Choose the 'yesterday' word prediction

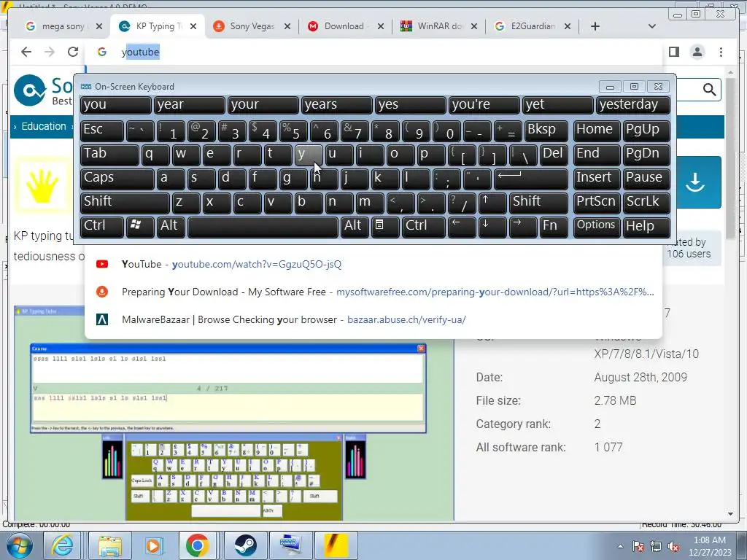click(x=633, y=105)
